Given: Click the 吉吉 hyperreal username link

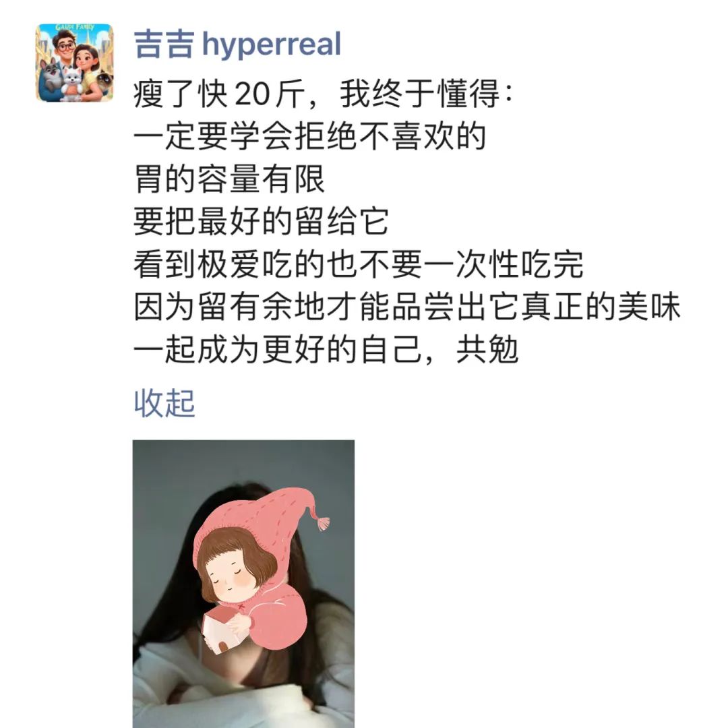Looking at the screenshot, I should point(237,44).
